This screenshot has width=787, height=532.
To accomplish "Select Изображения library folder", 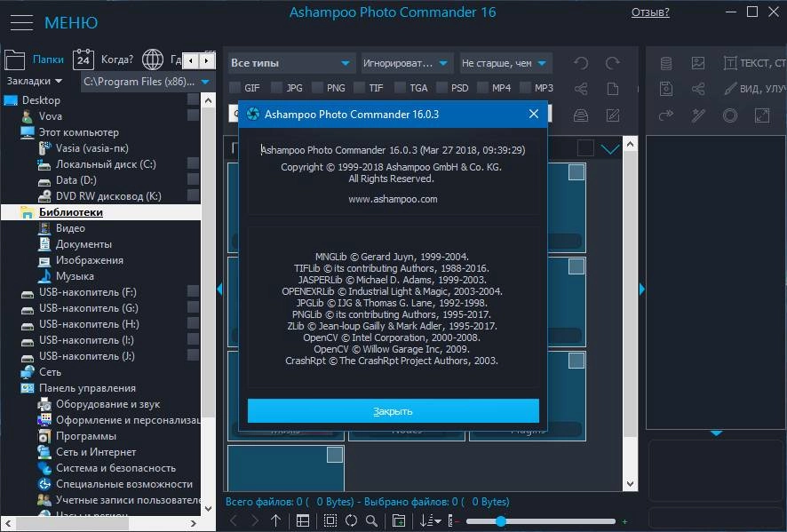I will [90, 260].
